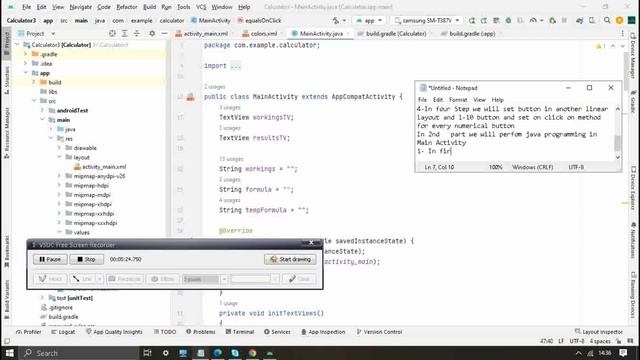This screenshot has width=640, height=360.
Task: Open the Navigate menu
Action: pos(80,7)
